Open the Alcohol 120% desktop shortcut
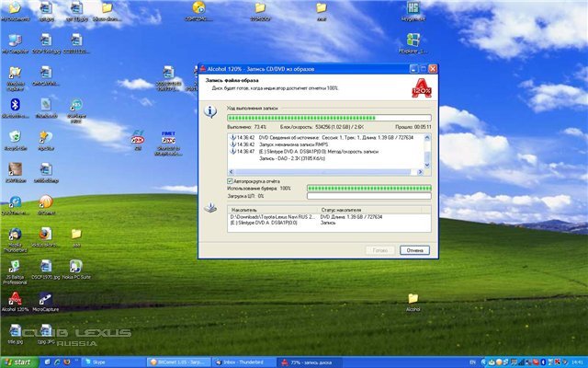Viewport: 588px width, 368px height. 16,299
